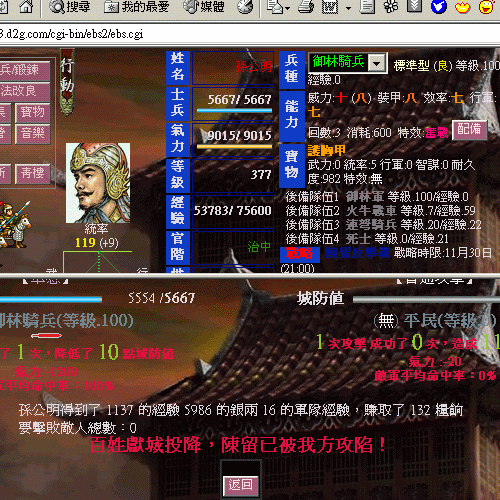Click the energy value 9015/ 9015

tap(239, 135)
